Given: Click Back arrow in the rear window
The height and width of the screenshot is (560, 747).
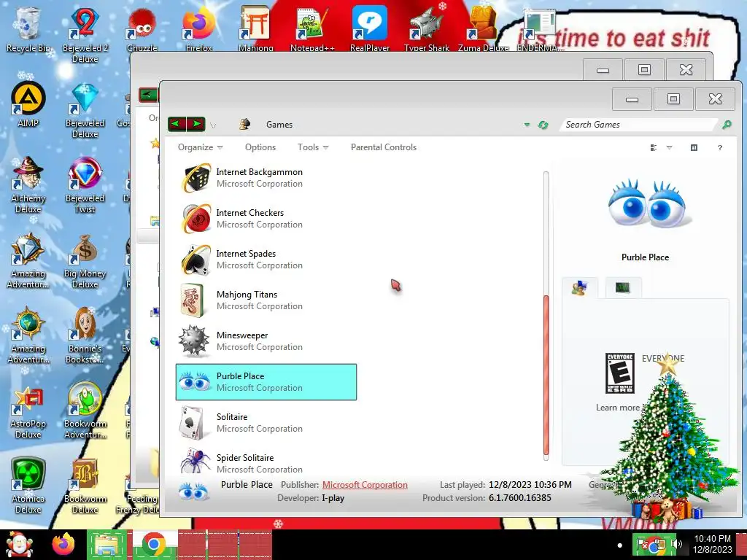Looking at the screenshot, I should [147, 95].
